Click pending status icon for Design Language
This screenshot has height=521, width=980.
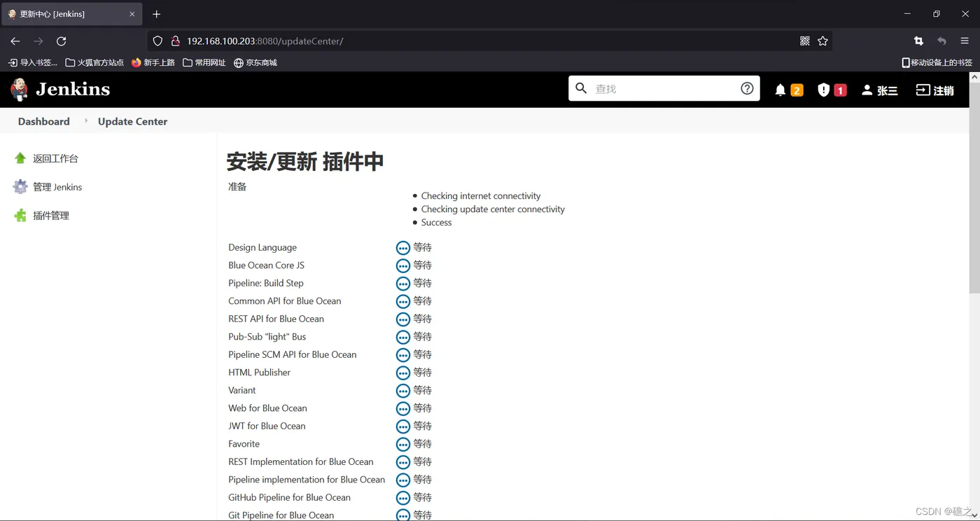403,248
